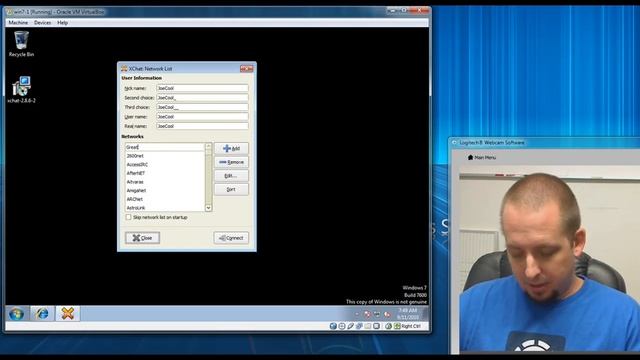Click the red action center flag tray icon
This screenshot has width=640, height=360.
pyautogui.click(x=367, y=314)
